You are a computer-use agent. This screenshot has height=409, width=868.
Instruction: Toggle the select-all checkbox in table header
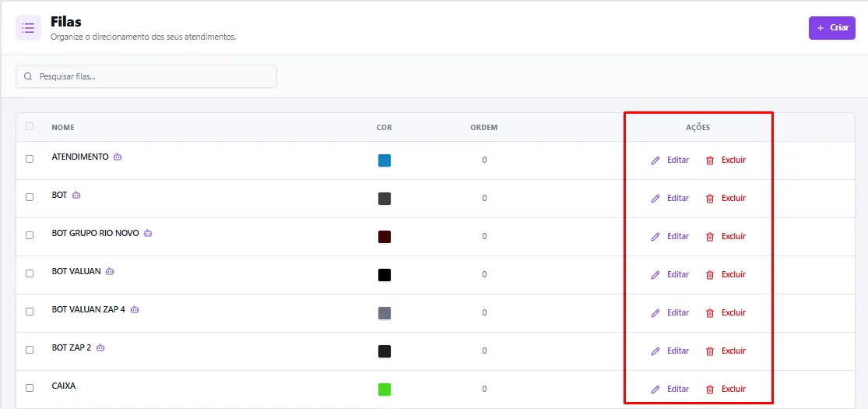point(30,126)
